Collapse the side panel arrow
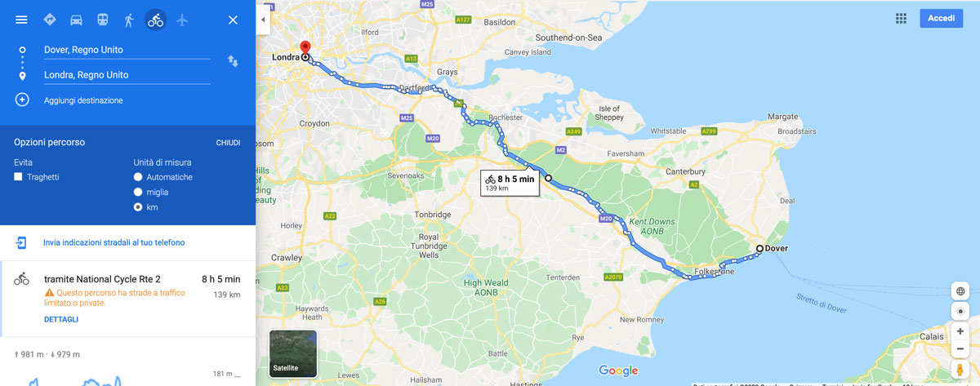This screenshot has height=386, width=980. click(263, 19)
